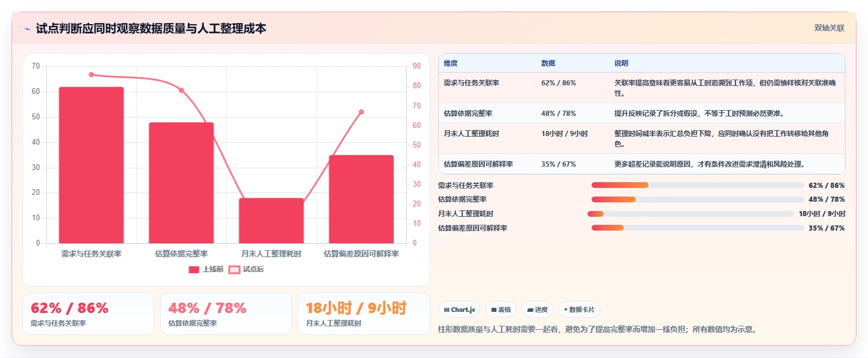Click 估算依据完整率 in the table's 维度 column
This screenshot has width=868, height=358.
[x=468, y=113]
